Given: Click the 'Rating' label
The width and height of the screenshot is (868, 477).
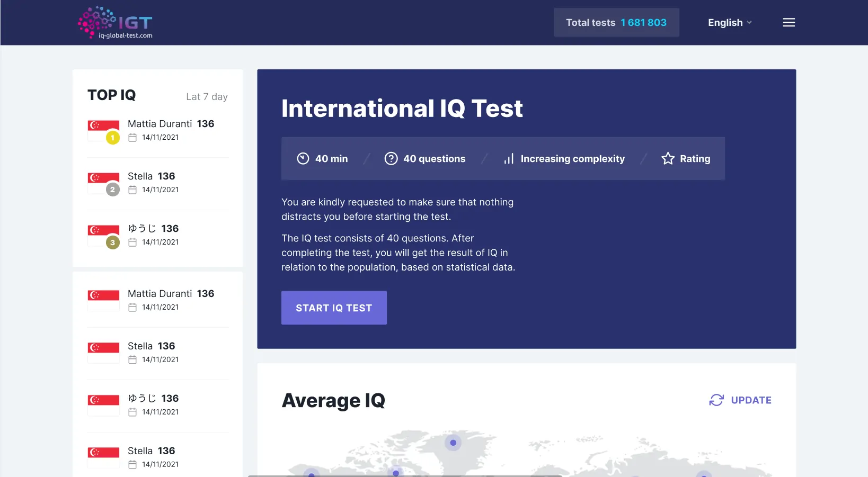Looking at the screenshot, I should tap(695, 159).
